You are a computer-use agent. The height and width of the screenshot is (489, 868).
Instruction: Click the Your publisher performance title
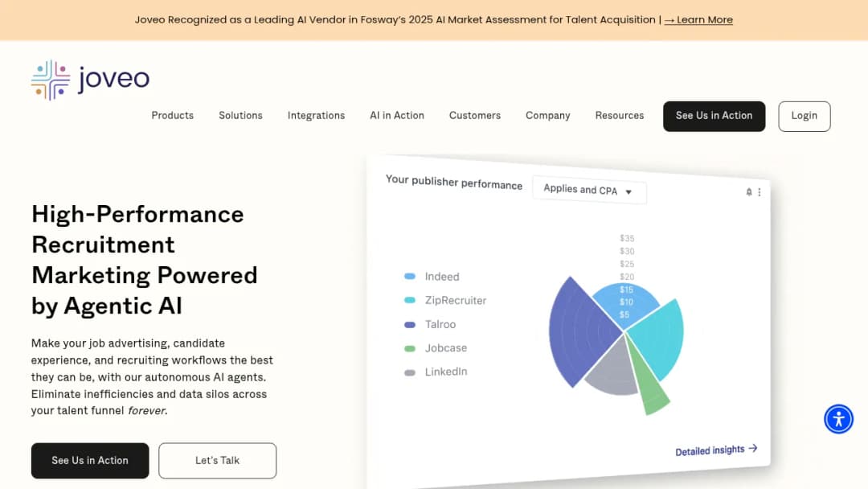454,183
